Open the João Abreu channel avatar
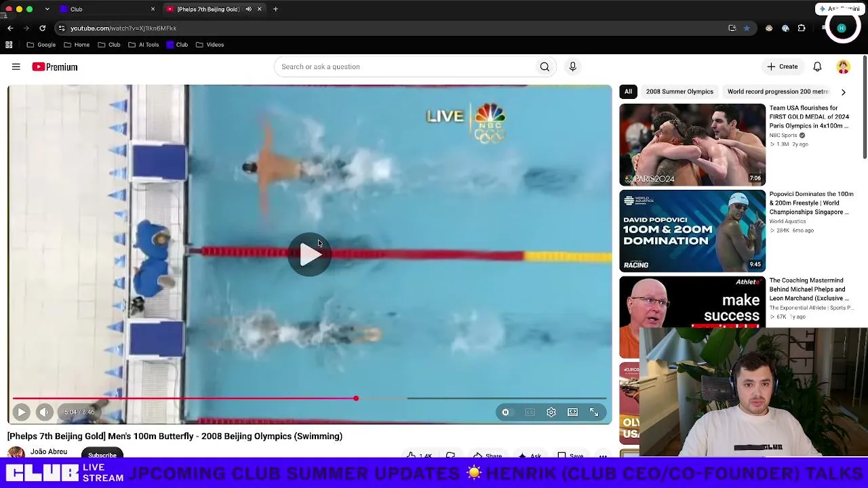868x488 pixels. click(16, 452)
